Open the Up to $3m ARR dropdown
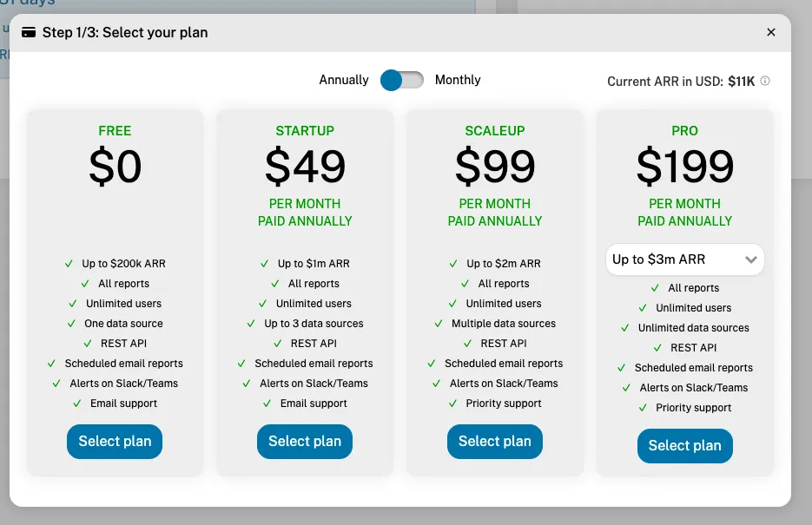Screen dimensions: 812x525 685,259
